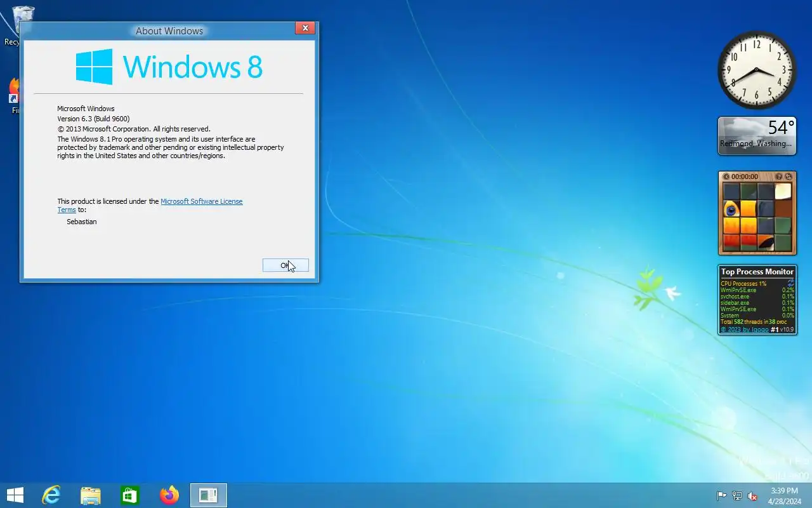Click the Top Process Monitor title
Screen dimensions: 812x508
pyautogui.click(x=757, y=272)
